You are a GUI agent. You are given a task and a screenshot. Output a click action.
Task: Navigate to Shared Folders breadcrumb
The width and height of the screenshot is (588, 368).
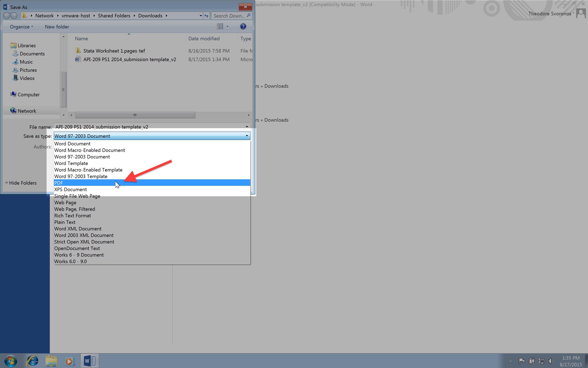pos(114,16)
